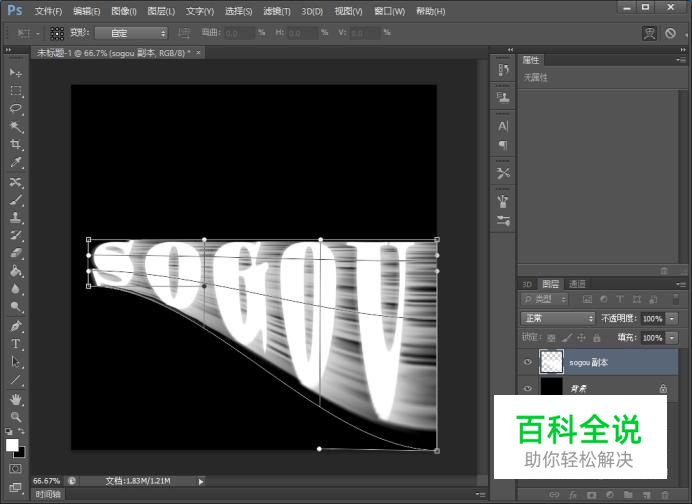Toggle lock image pixels brush icon
692x504 pixels.
(567, 338)
